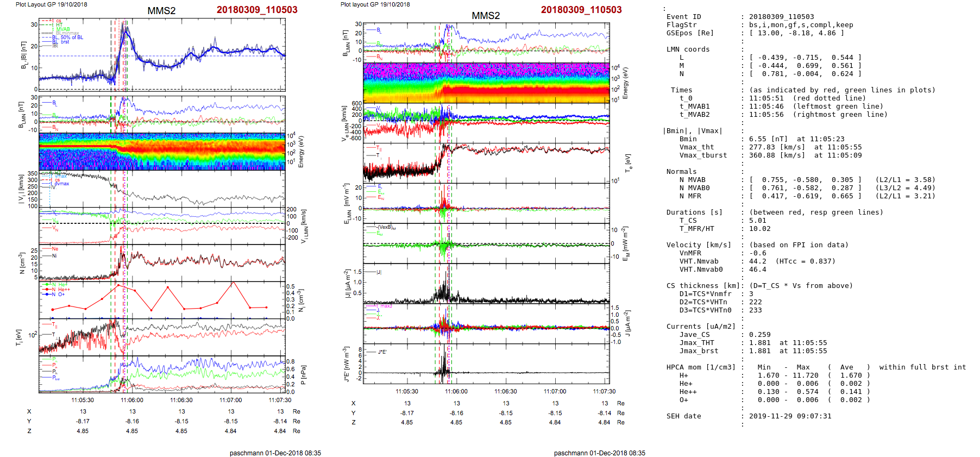Click the 'HPCA mom [1/cm3]' heading
Viewport: 980px width, 457px height.
[701, 367]
